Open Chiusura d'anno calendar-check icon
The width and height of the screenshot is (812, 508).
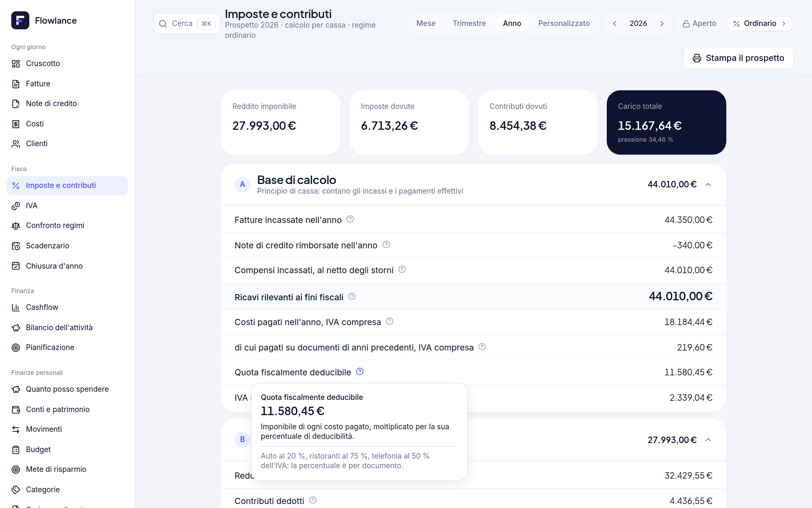click(16, 266)
